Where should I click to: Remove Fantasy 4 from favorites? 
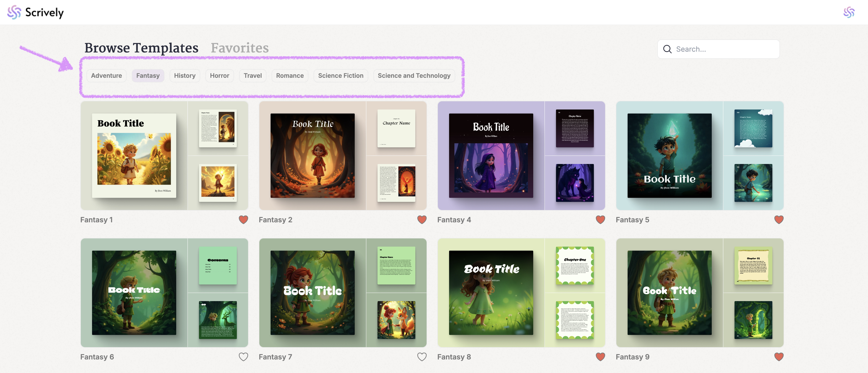[x=600, y=220]
